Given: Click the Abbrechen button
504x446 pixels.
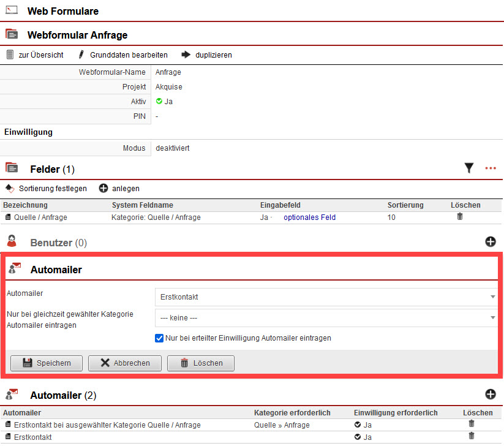Looking at the screenshot, I should coord(125,363).
